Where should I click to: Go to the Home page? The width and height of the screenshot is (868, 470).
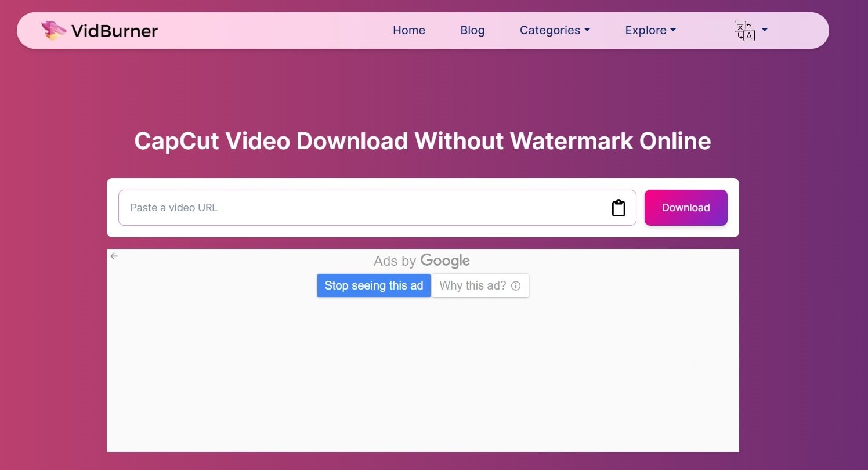(408, 30)
